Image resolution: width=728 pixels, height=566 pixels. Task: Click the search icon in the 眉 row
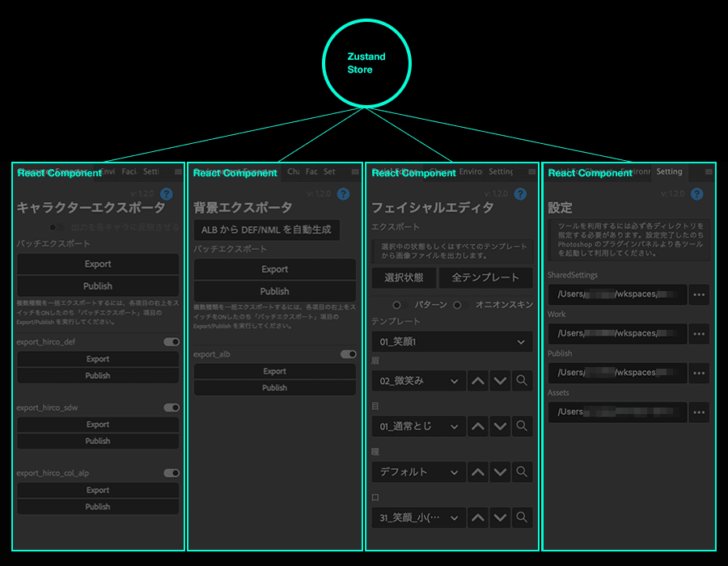(523, 381)
